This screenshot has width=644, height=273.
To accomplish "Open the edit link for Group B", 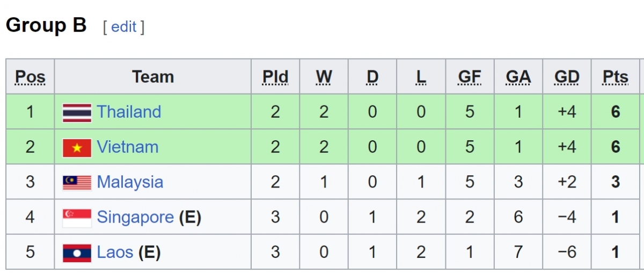I will pos(124,27).
